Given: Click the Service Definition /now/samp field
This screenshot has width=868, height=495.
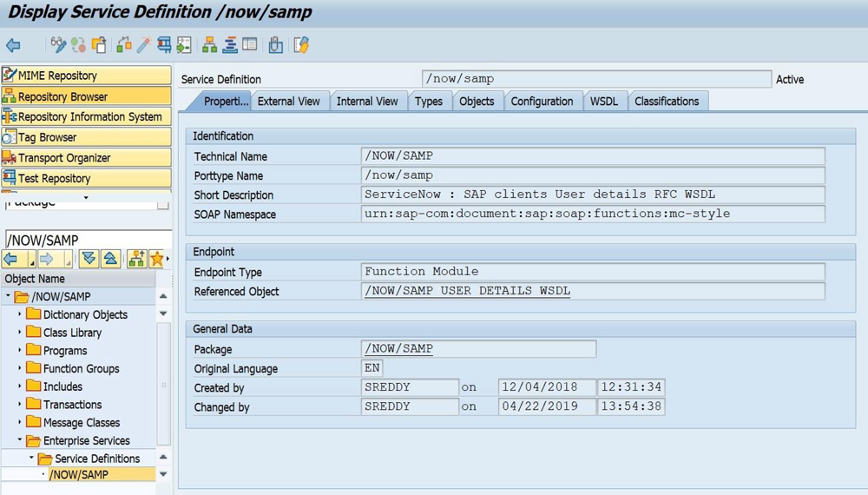Looking at the screenshot, I should pyautogui.click(x=597, y=79).
